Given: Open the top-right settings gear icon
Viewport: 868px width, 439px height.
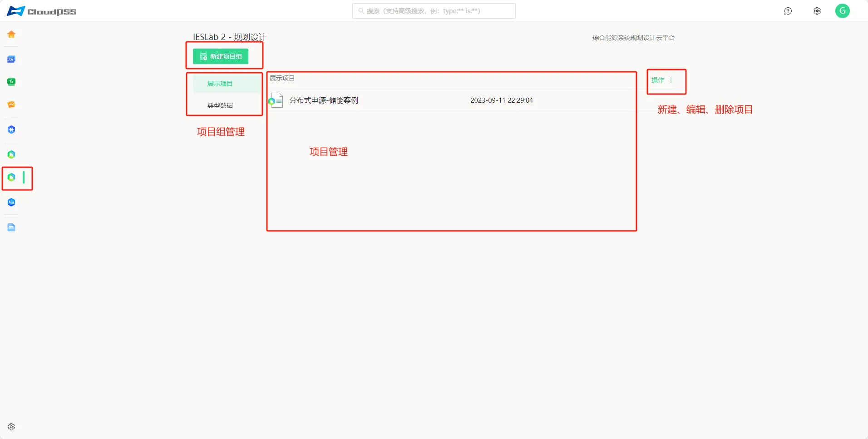Looking at the screenshot, I should [x=817, y=11].
